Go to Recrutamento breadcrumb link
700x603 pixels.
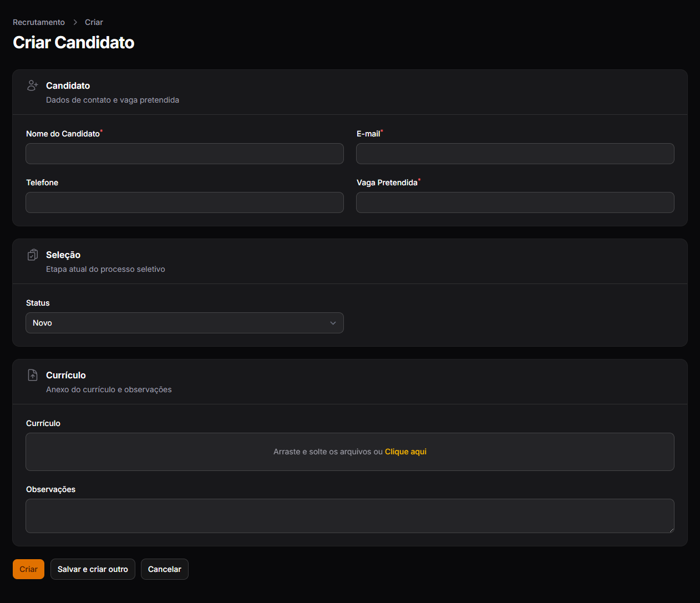click(39, 22)
